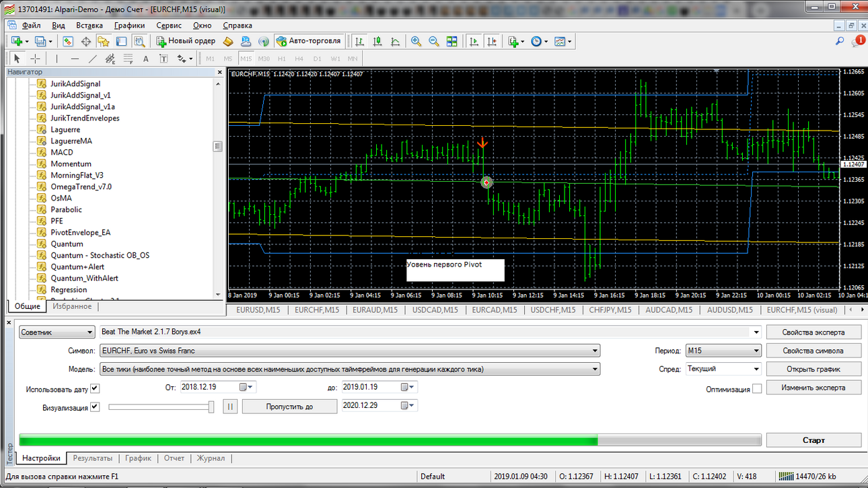Image resolution: width=868 pixels, height=488 pixels.
Task: Draw a vertical line tool
Action: pyautogui.click(x=57, y=59)
